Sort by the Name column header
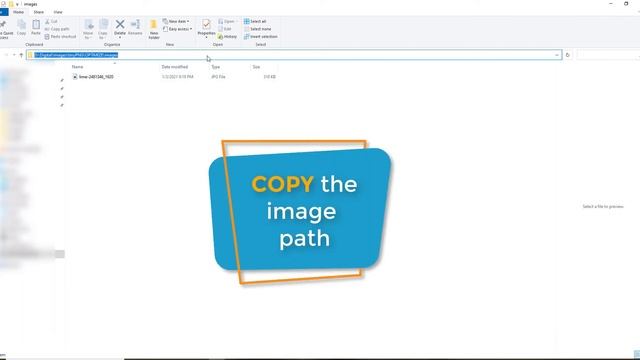640x360 pixels. click(x=78, y=67)
